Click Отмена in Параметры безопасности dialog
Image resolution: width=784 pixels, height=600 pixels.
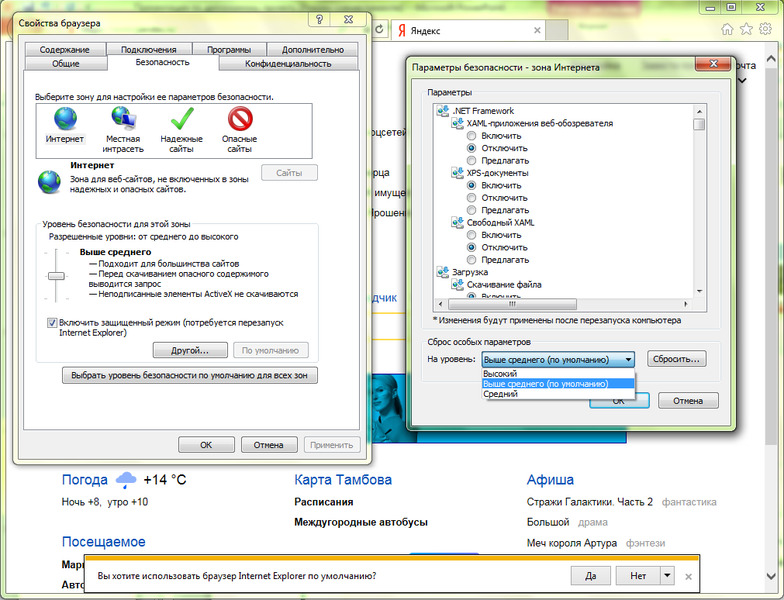coord(688,400)
